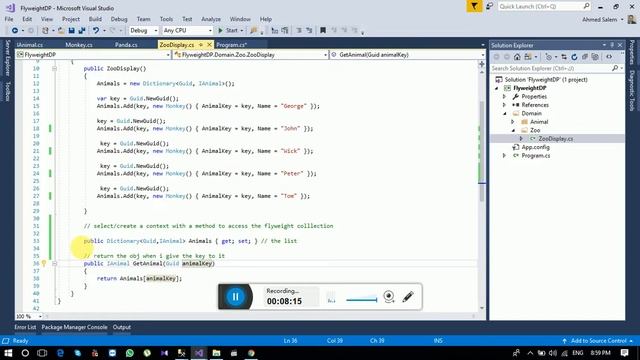640x360 pixels.
Task: Open the FlyweightDP.Domain.Zoo.ZooDisplay type dropdown
Action: (250, 55)
